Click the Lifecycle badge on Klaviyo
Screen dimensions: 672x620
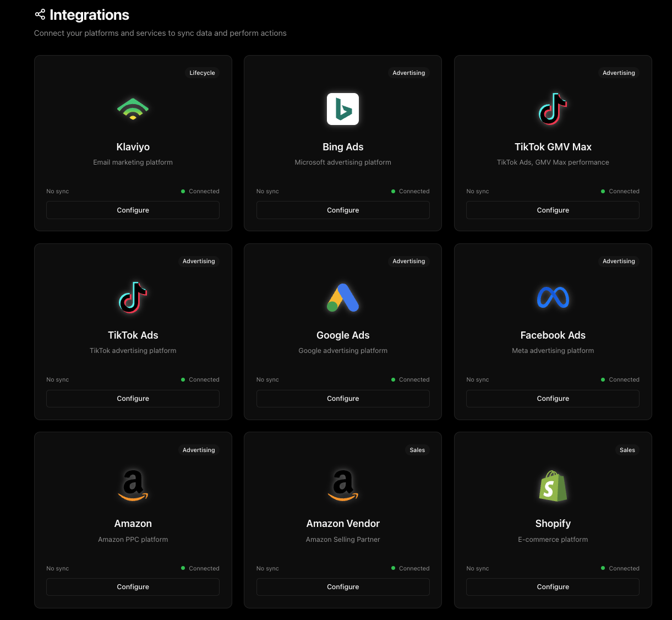pos(202,73)
